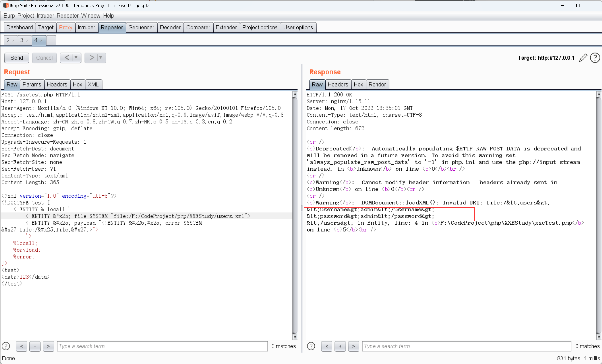Switch to the Extender tab
Viewport: 602px width, 364px height.
(226, 27)
